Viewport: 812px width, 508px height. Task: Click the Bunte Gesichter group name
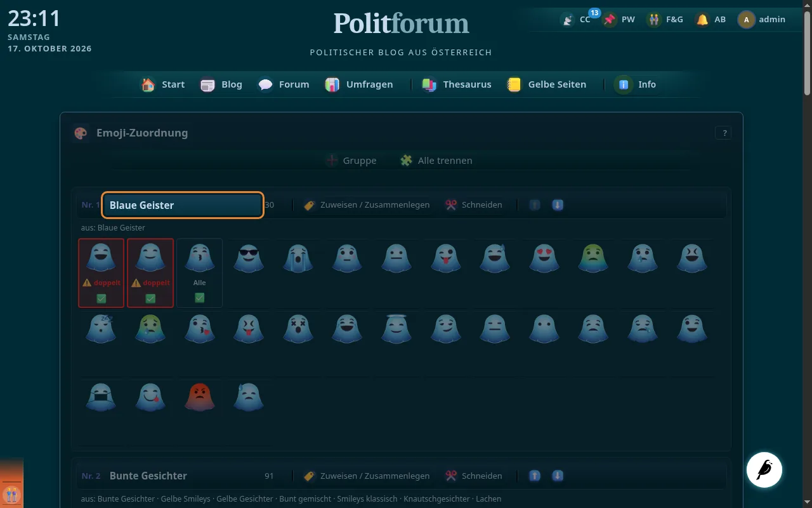(x=148, y=476)
